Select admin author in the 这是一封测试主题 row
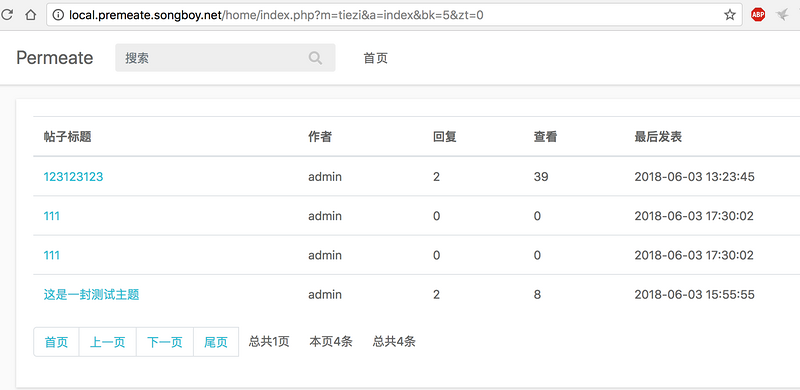The width and height of the screenshot is (800, 390). tap(325, 295)
